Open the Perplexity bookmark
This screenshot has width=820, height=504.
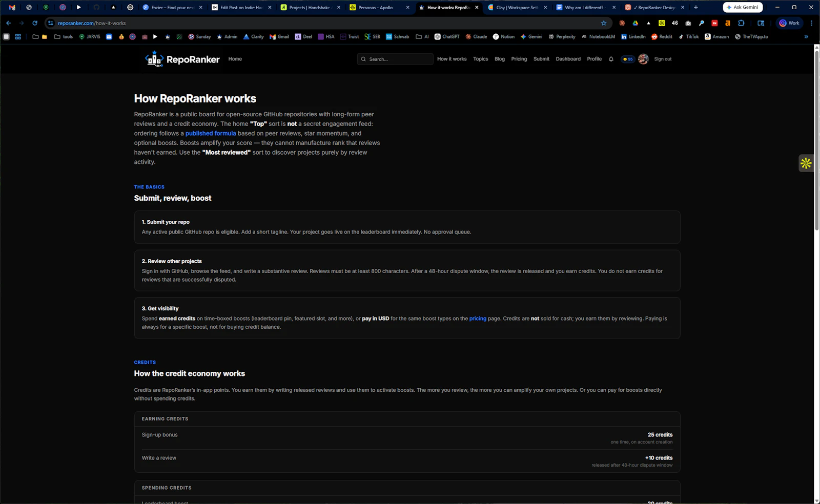[x=562, y=37]
